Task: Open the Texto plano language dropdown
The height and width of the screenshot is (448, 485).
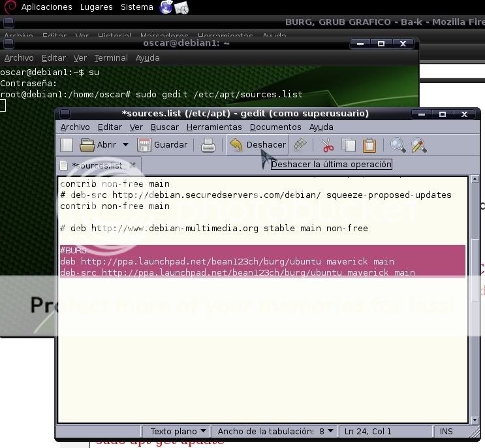Action: [178, 431]
